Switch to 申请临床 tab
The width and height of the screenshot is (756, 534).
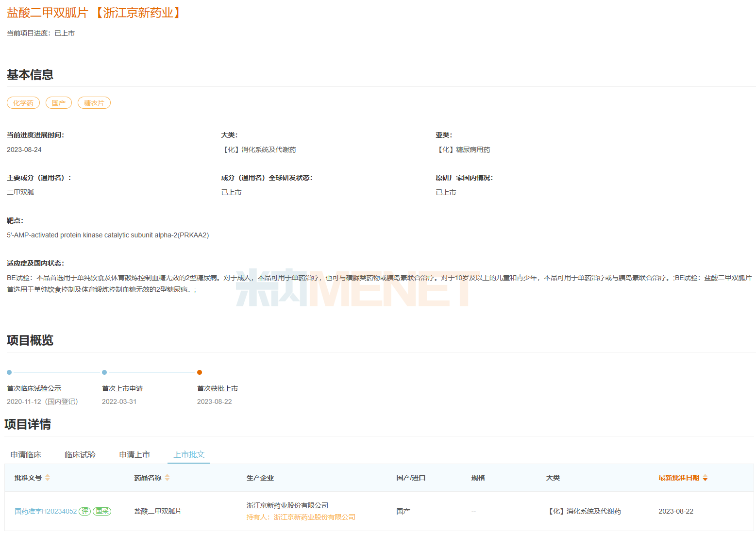point(26,454)
